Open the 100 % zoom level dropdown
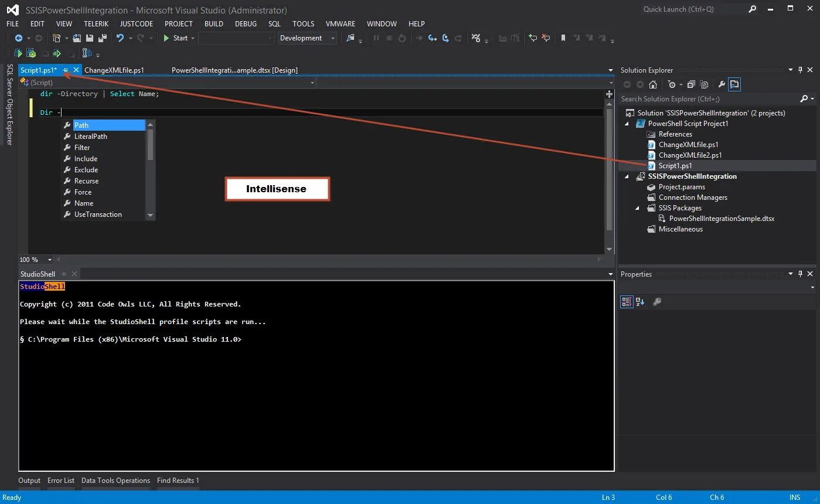 (x=36, y=260)
